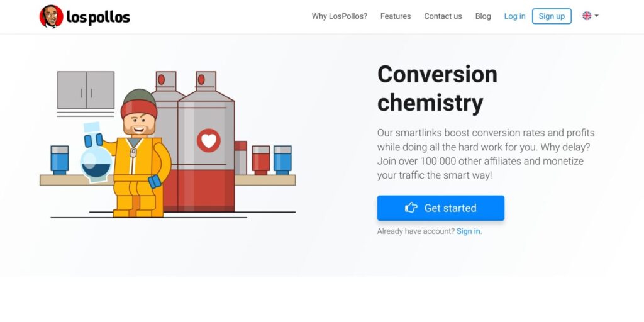
Task: Click the white heart icon on the red tank
Action: pos(208,140)
